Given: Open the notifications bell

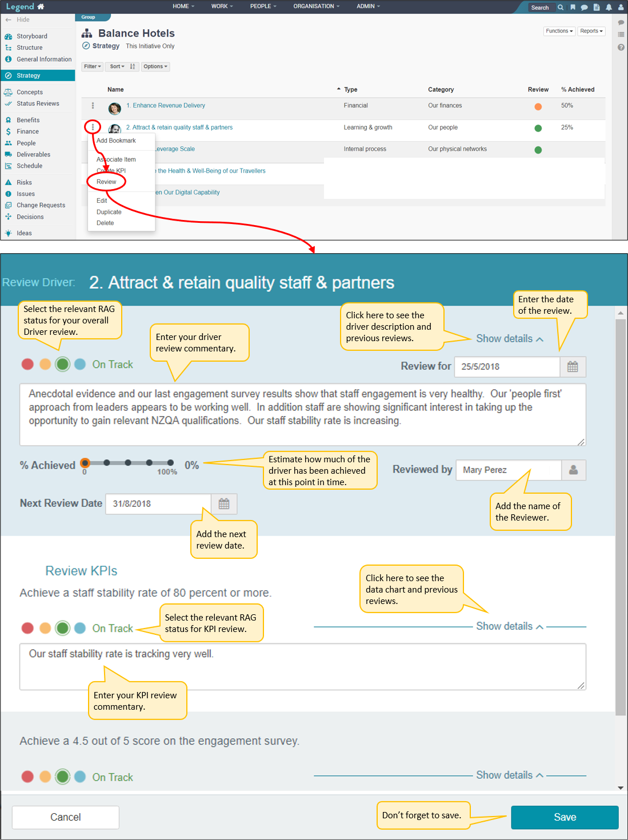Looking at the screenshot, I should click(x=609, y=7).
